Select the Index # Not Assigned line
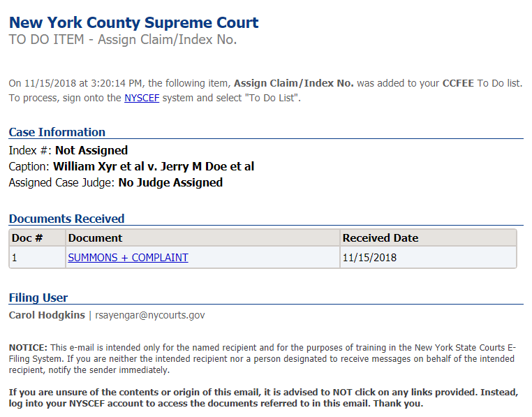 tap(68, 150)
